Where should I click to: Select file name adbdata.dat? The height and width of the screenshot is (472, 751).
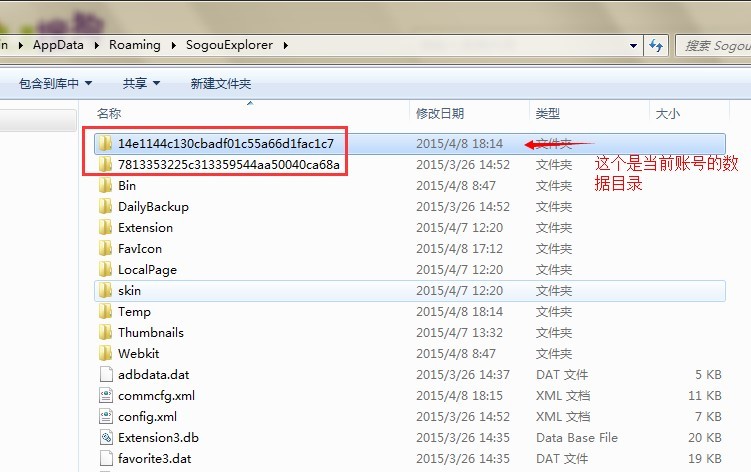point(154,374)
